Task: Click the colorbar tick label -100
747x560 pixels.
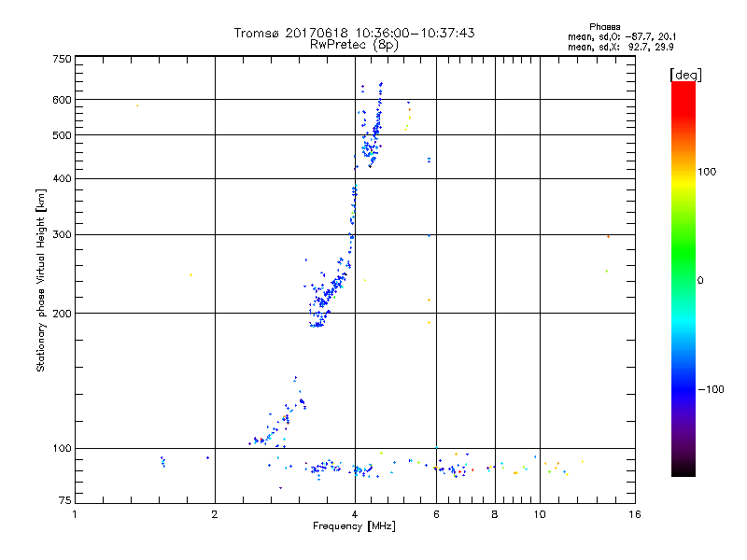Action: click(x=713, y=388)
